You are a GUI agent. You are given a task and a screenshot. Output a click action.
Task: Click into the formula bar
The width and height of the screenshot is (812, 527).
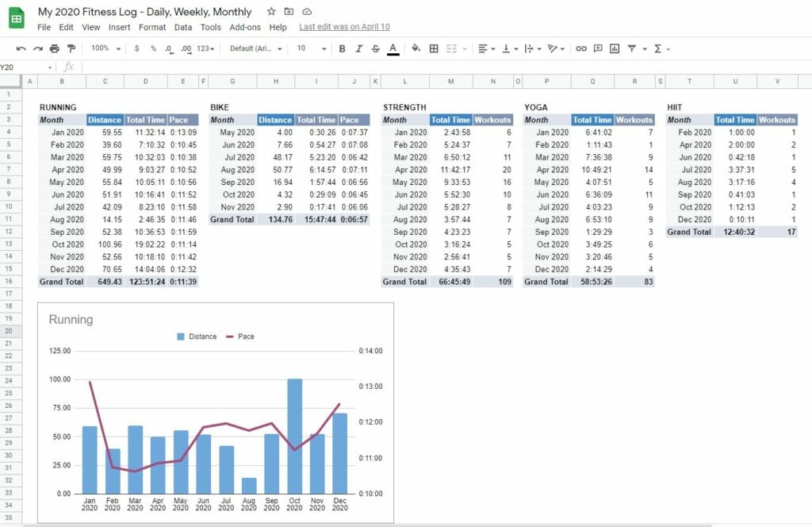click(x=446, y=67)
